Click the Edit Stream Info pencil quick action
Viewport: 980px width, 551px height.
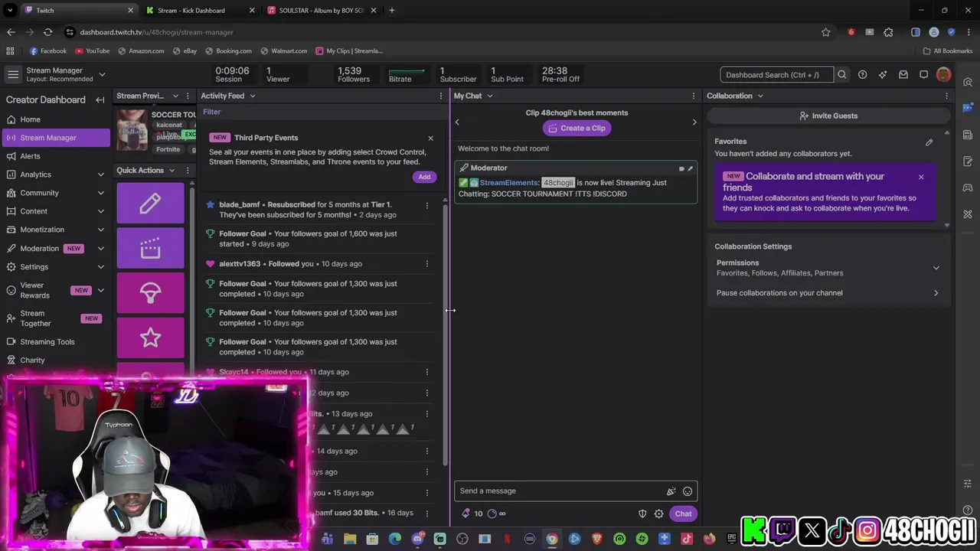coord(150,203)
